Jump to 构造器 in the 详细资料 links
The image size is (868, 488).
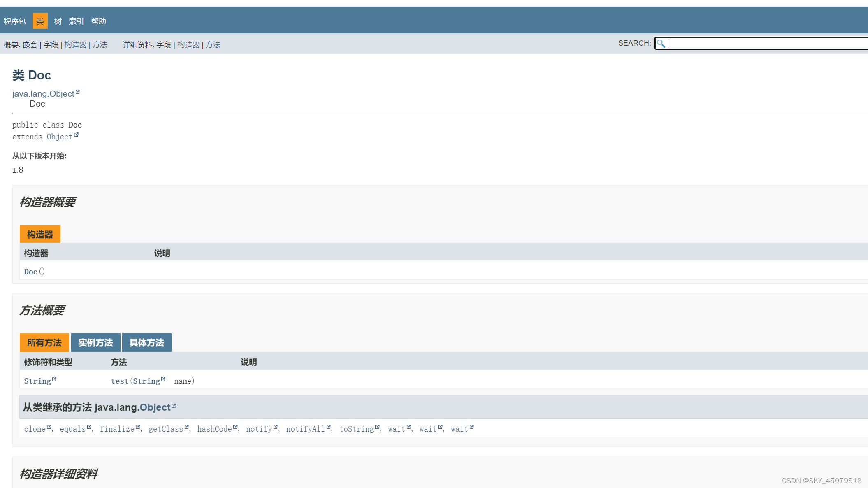point(188,44)
